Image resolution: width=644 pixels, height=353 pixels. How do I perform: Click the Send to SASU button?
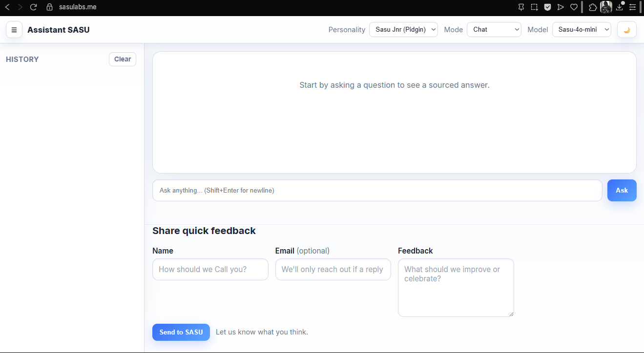(x=181, y=332)
